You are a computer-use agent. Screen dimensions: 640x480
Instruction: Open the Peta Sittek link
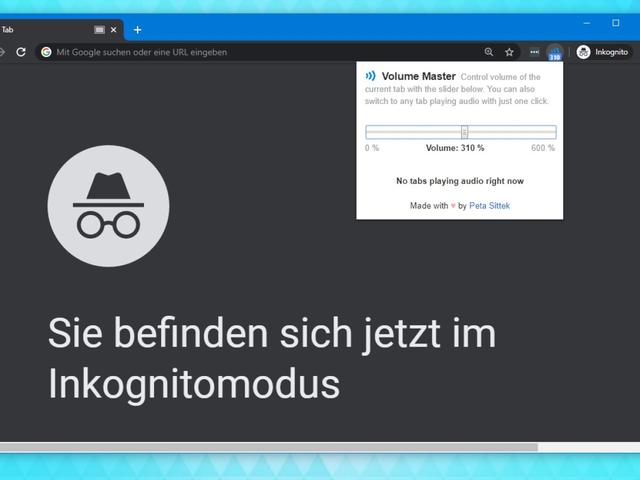[489, 206]
